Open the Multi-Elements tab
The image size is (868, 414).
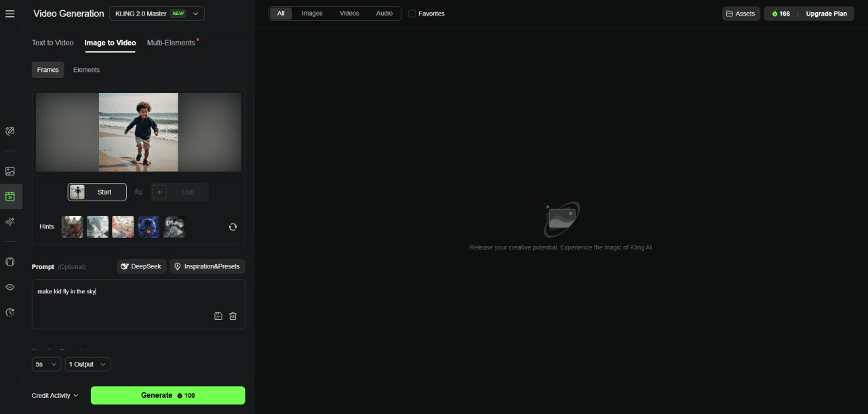pyautogui.click(x=171, y=43)
